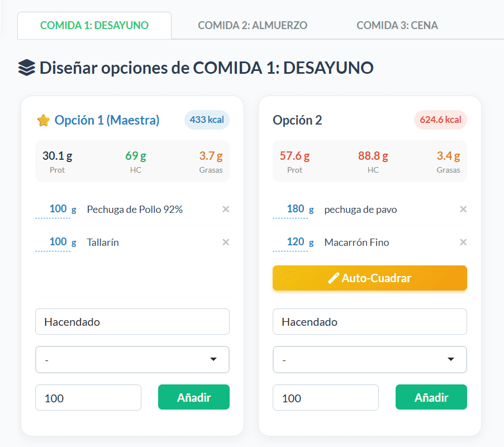This screenshot has width=504, height=447.
Task: Click the 100 quantity box in Opción 2
Action: 326,397
